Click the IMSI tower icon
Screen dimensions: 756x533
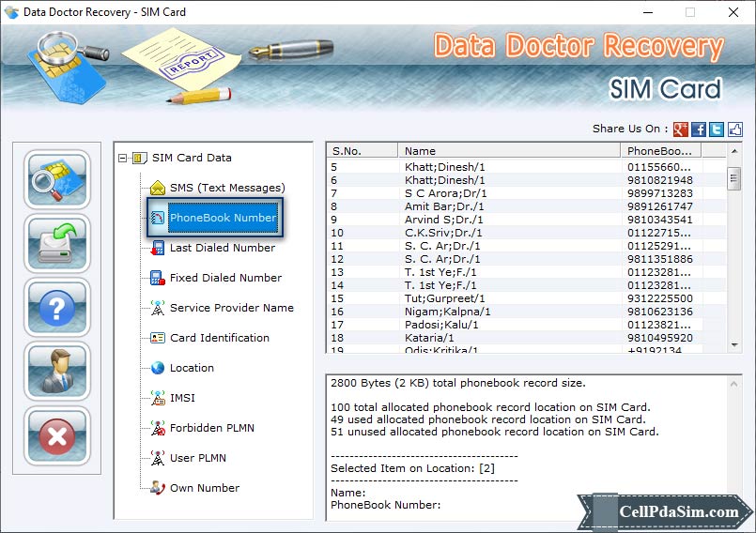(158, 398)
